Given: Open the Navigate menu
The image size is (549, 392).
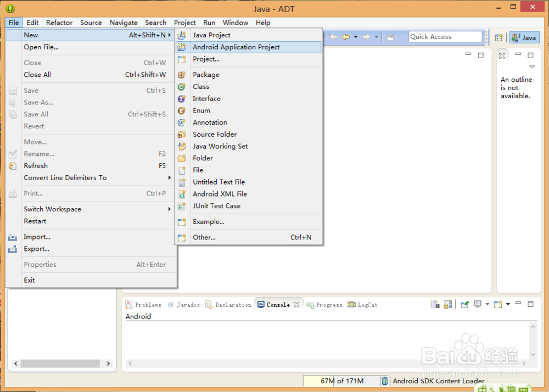Looking at the screenshot, I should 123,23.
